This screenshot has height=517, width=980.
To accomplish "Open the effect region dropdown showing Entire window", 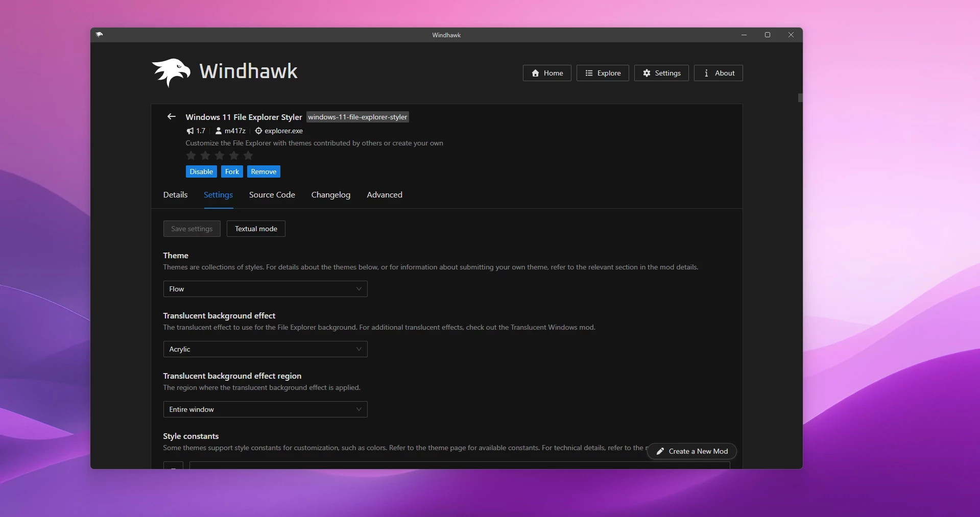I will (265, 409).
